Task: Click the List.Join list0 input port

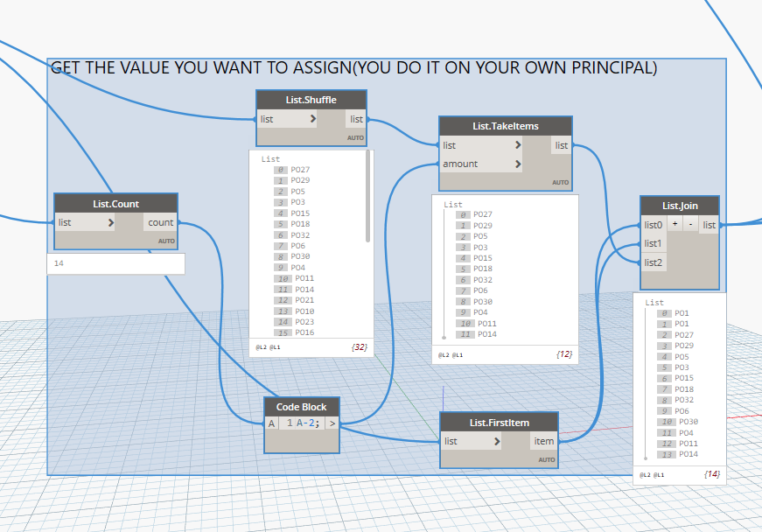Action: [654, 225]
